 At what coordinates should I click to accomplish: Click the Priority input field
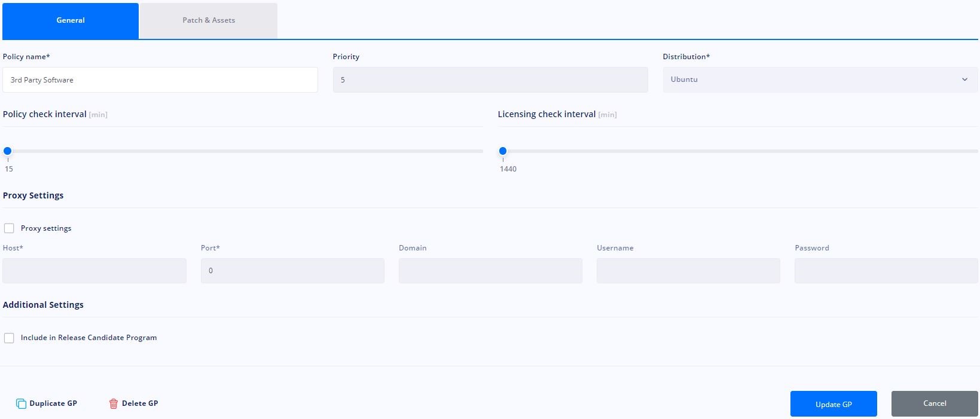(x=490, y=79)
